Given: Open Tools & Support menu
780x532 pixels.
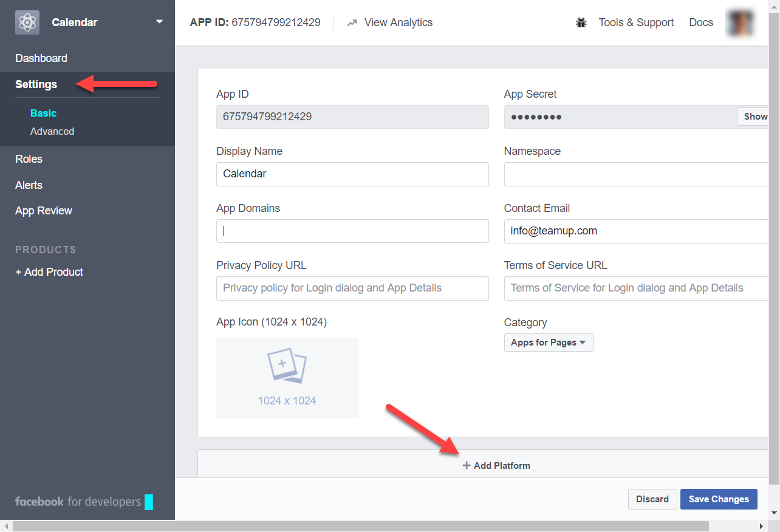Looking at the screenshot, I should (x=636, y=22).
